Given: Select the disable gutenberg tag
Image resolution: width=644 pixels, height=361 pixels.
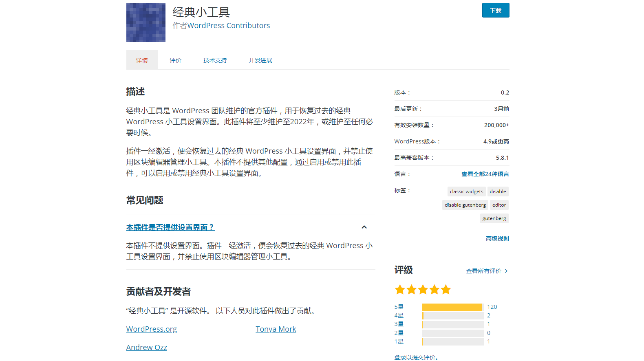Looking at the screenshot, I should coord(465,205).
